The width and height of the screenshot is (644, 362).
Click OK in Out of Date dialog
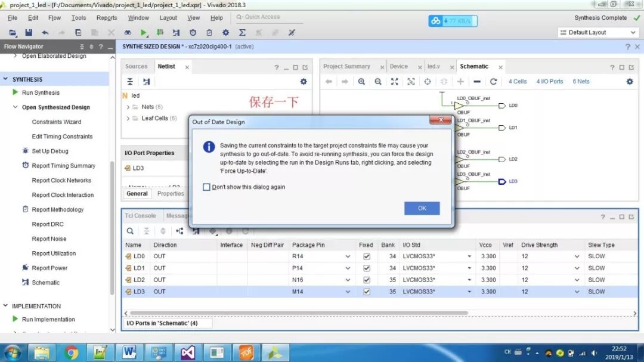tap(422, 208)
